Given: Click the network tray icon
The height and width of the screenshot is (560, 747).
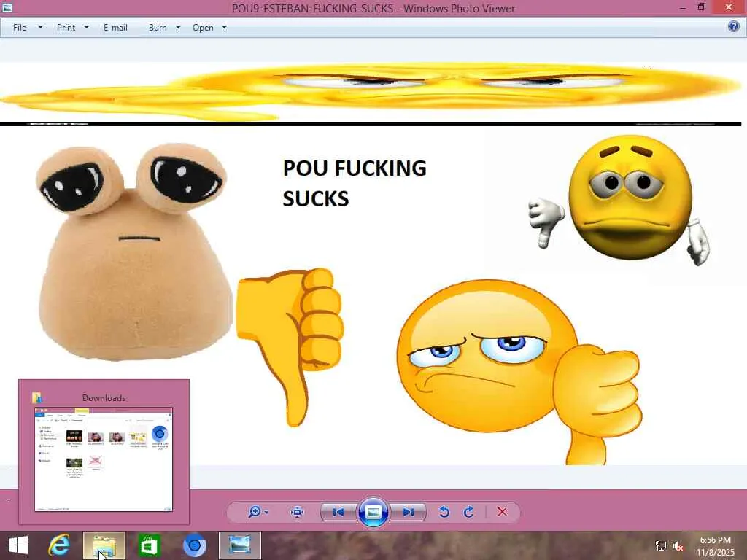Looking at the screenshot, I should (661, 546).
